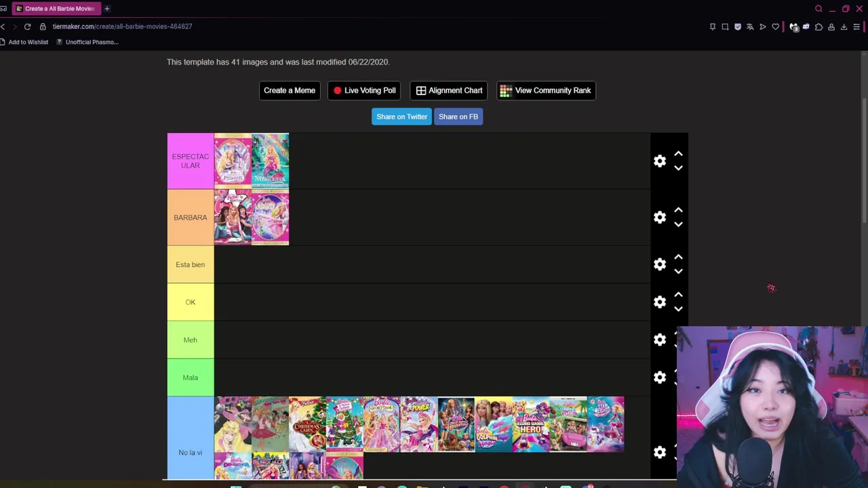Select the Christmas Carol movie poster

[x=307, y=424]
